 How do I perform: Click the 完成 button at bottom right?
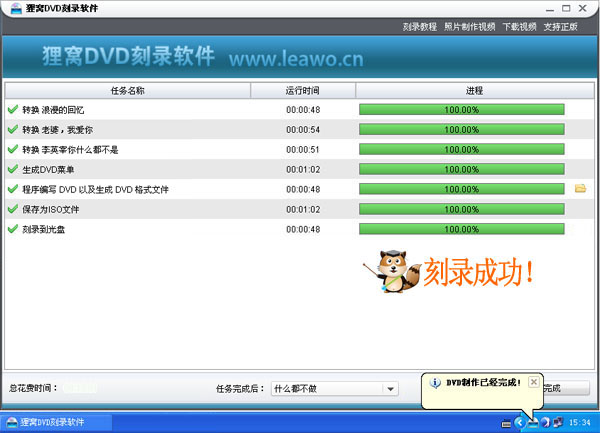coord(566,388)
